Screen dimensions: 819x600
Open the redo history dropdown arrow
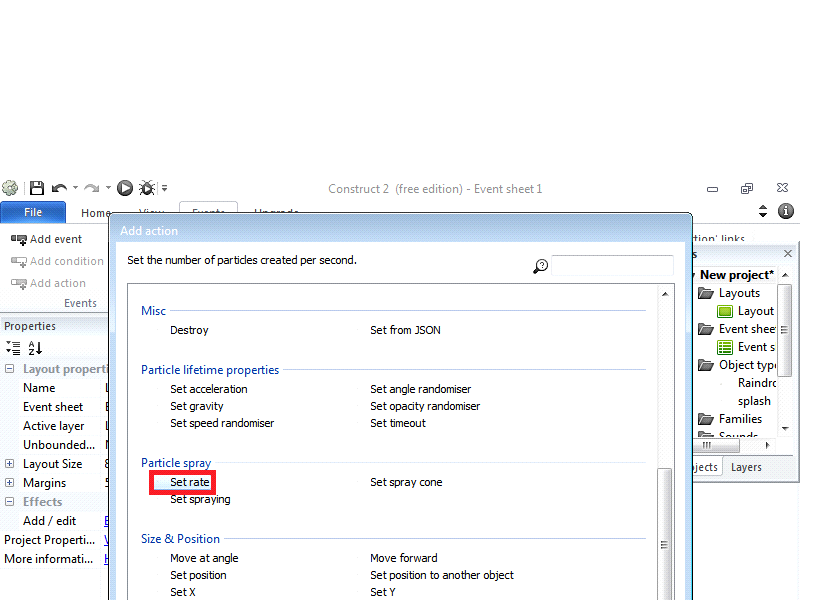click(x=108, y=188)
